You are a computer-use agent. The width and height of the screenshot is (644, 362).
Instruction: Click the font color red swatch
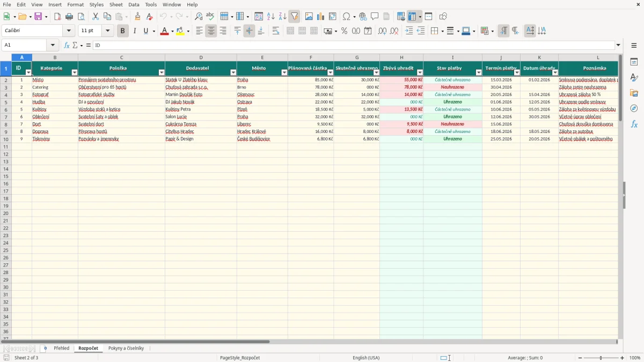point(164,31)
